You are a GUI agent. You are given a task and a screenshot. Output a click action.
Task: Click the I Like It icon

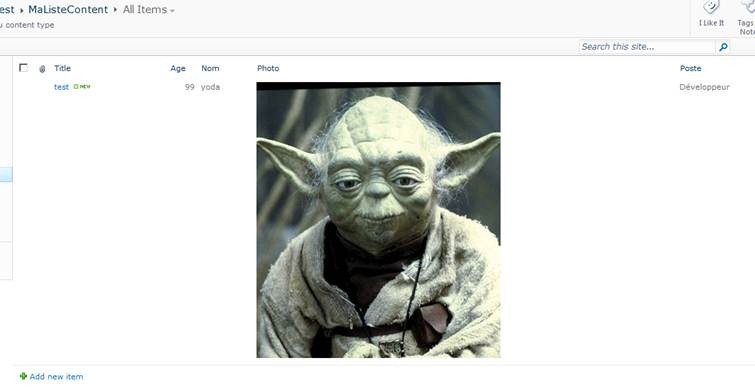[x=711, y=7]
